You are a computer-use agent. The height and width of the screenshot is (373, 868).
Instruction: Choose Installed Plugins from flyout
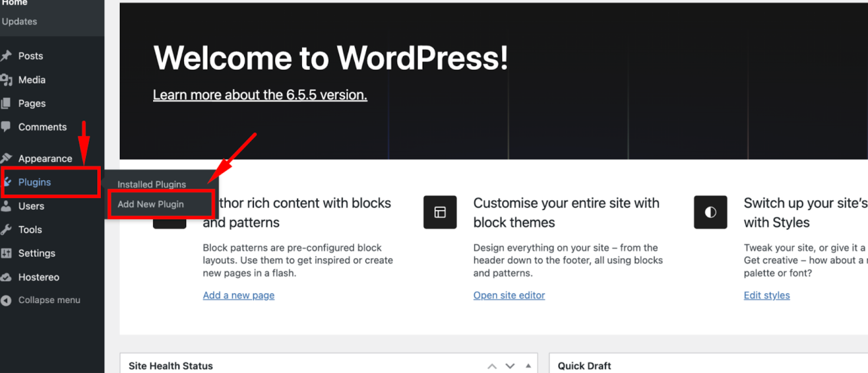(x=152, y=184)
